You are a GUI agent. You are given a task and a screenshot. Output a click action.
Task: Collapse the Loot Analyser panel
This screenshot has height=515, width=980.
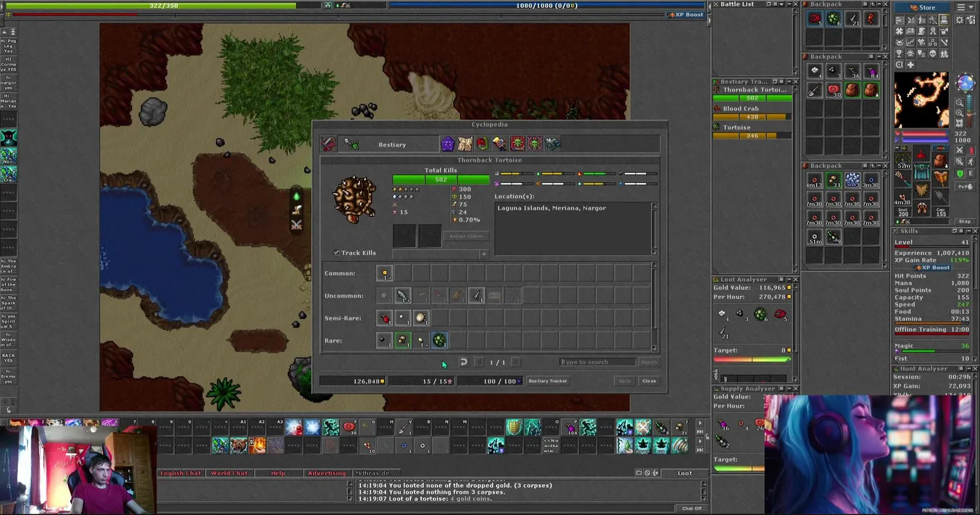point(788,280)
